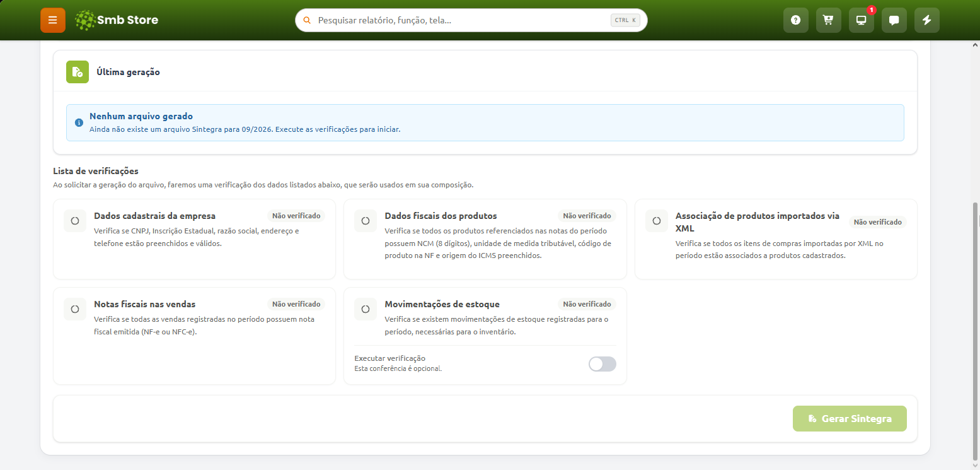Click the red notification badge showing 1
Image resolution: width=980 pixels, height=470 pixels.
pyautogui.click(x=872, y=10)
